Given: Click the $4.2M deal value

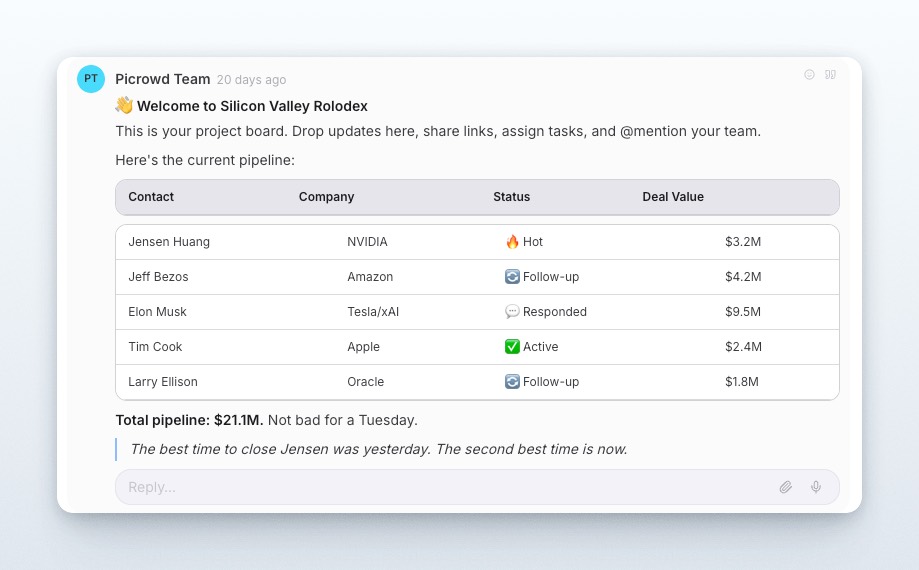Looking at the screenshot, I should 743,277.
